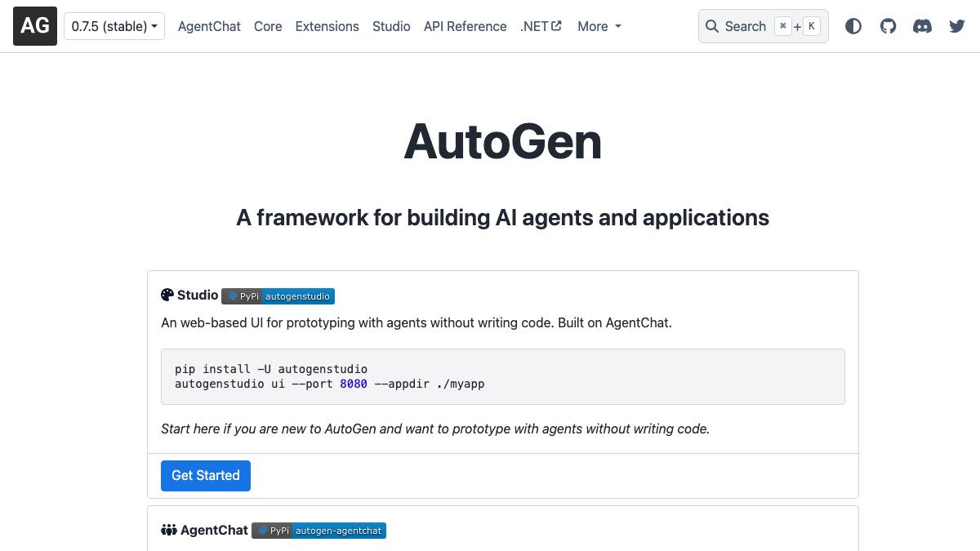Open the Extensions nav item
Screen dimensions: 980x551
coord(327,26)
